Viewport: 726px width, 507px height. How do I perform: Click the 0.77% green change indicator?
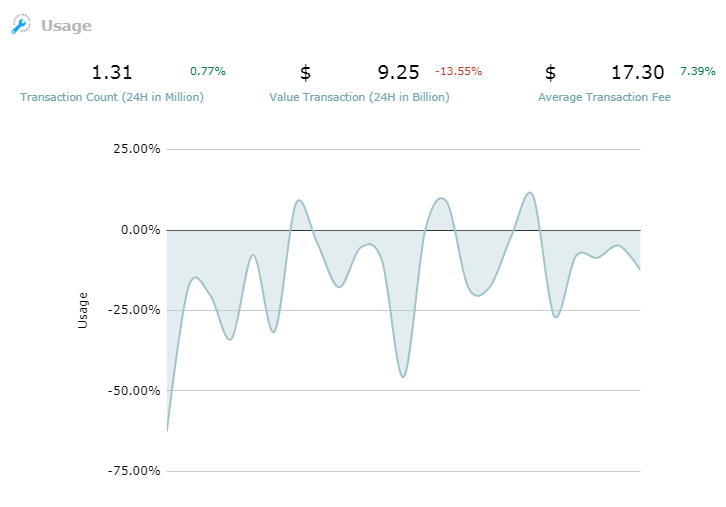coord(208,71)
